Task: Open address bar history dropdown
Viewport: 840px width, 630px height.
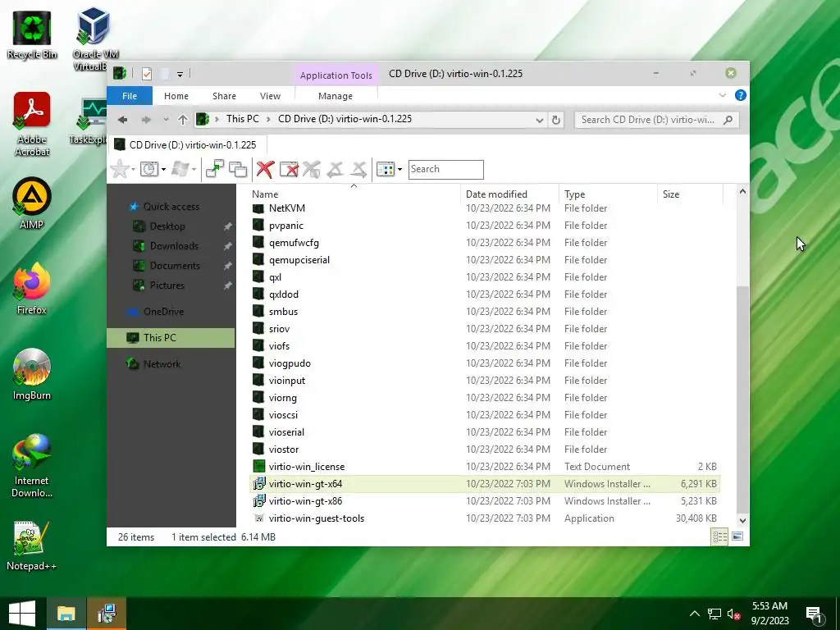Action: pos(540,120)
